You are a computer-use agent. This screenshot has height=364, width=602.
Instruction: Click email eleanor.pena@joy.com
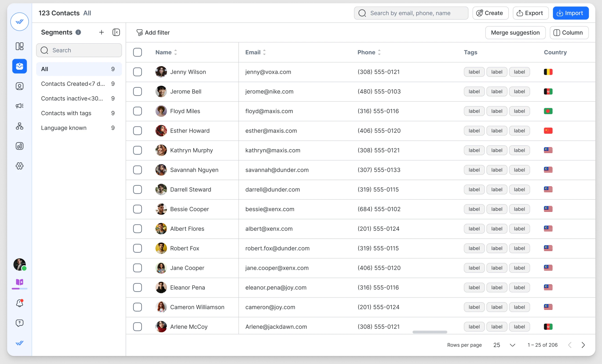pyautogui.click(x=276, y=287)
